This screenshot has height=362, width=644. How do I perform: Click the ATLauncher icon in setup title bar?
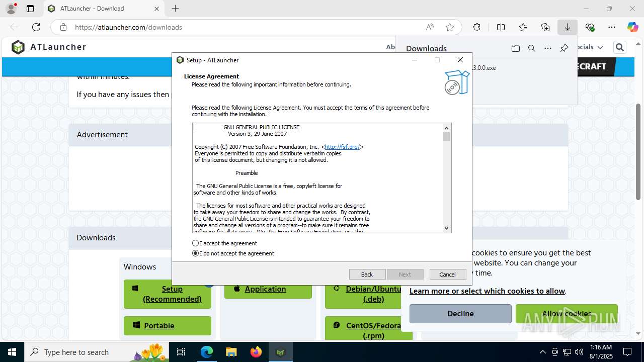point(180,60)
